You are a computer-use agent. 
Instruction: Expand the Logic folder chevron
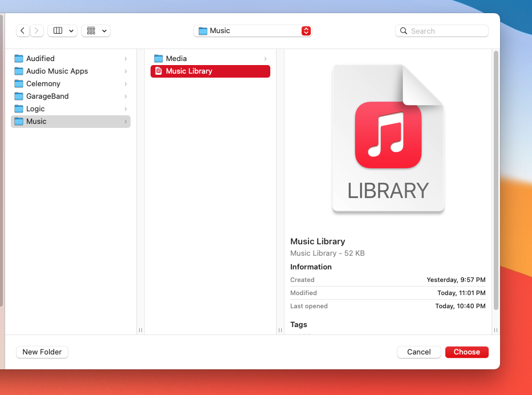click(125, 109)
